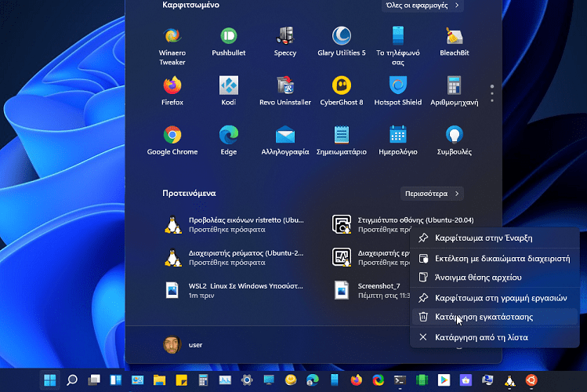Open Speccy app

pyautogui.click(x=285, y=42)
